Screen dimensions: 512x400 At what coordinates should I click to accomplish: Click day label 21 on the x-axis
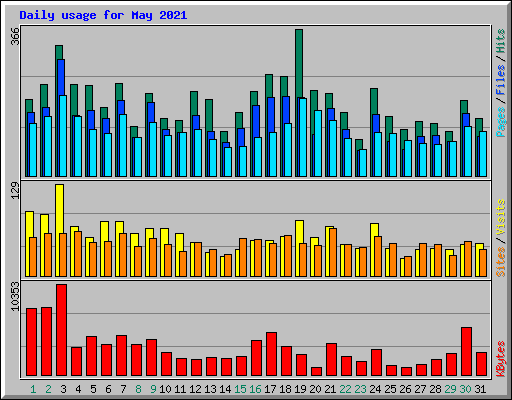(330, 389)
